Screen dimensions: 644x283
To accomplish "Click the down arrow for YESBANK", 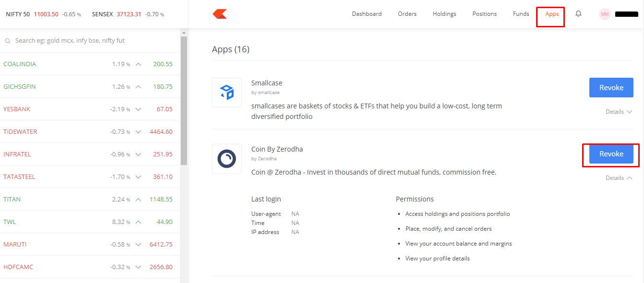I will click(139, 109).
